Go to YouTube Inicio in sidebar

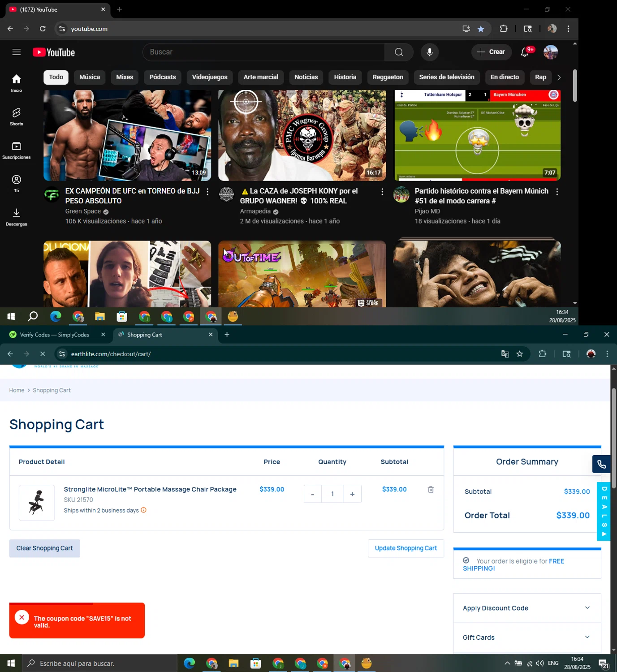pos(17,83)
